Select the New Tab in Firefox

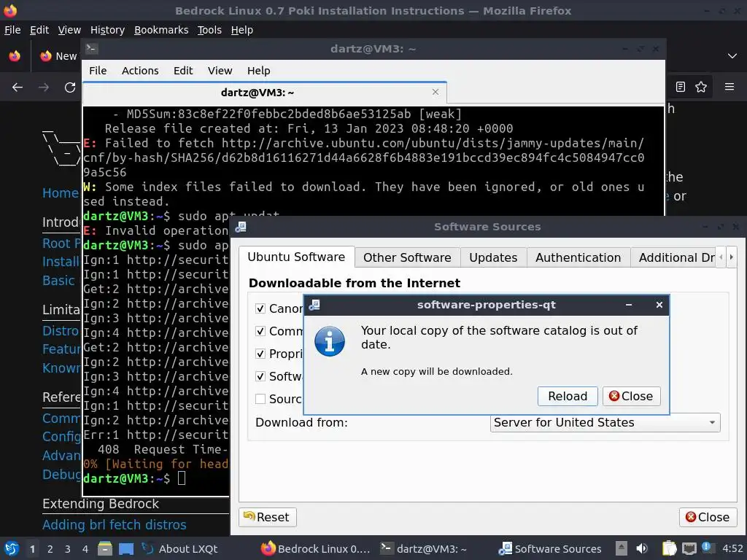[58, 55]
